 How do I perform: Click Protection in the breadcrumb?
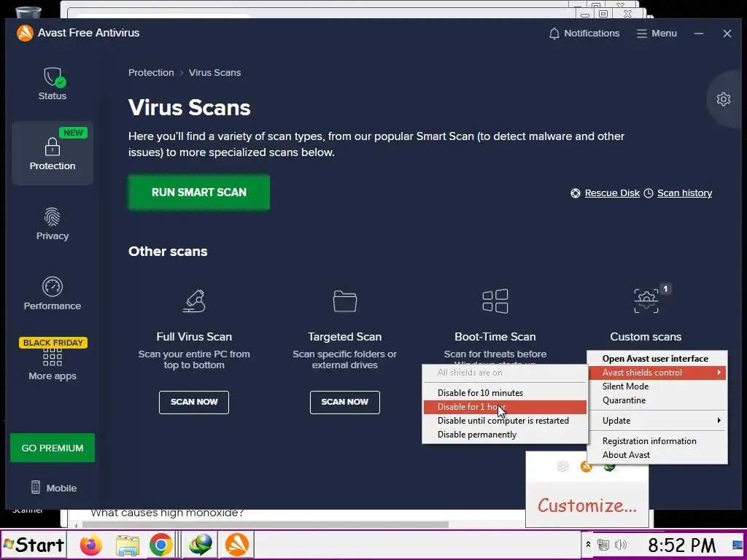point(151,72)
